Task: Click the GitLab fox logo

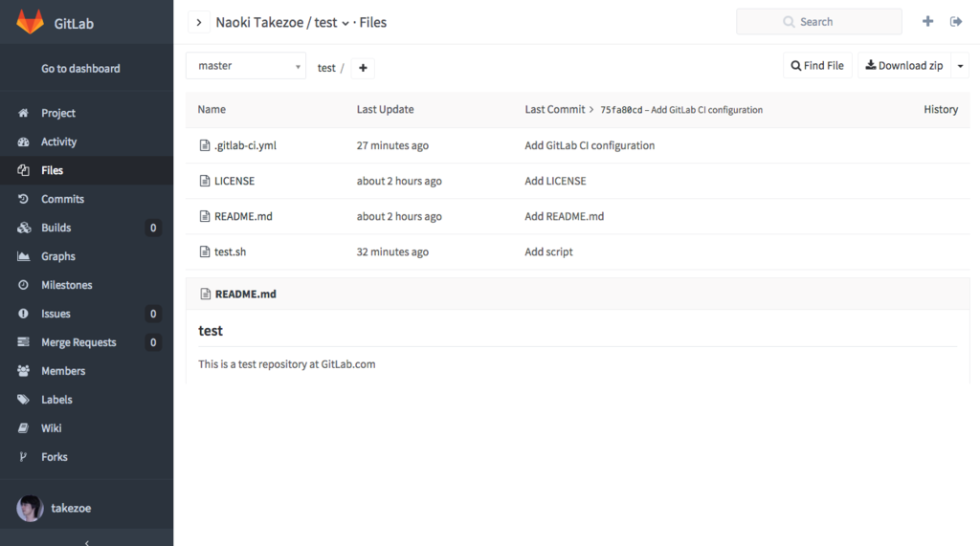Action: click(30, 22)
